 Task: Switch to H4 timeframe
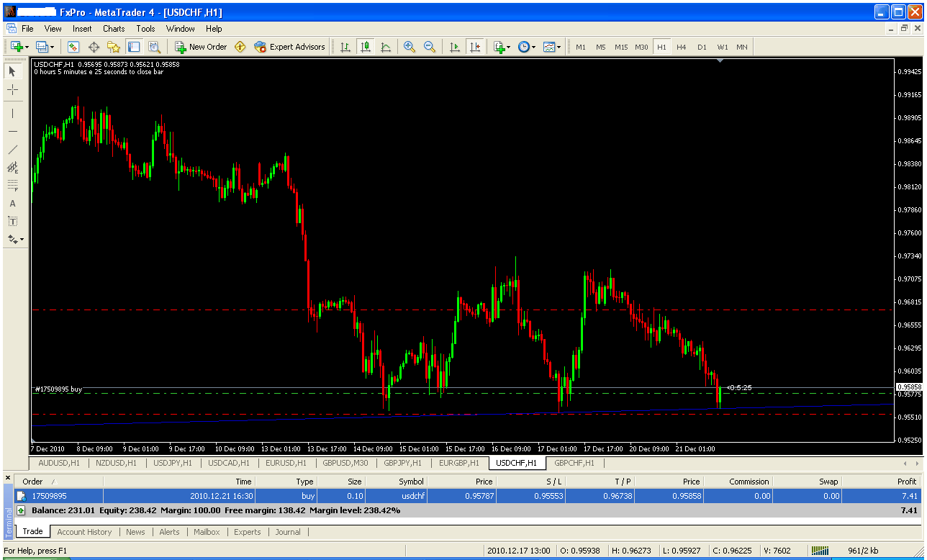682,47
